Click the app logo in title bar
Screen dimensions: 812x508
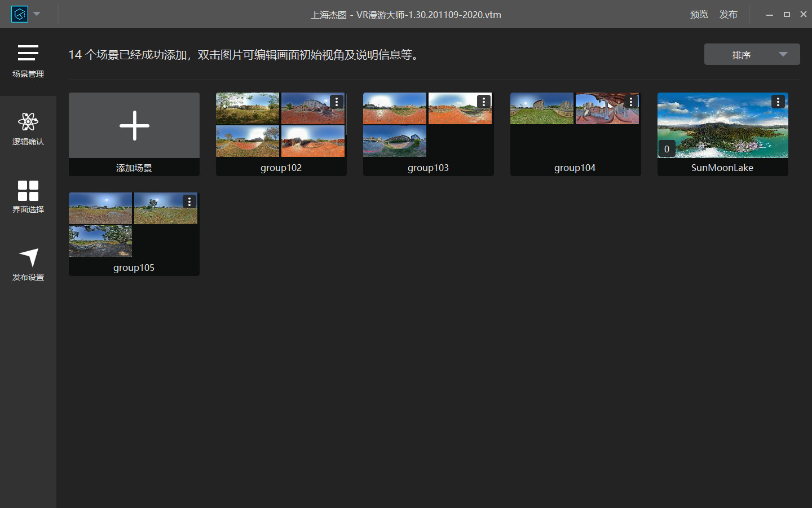(x=20, y=14)
